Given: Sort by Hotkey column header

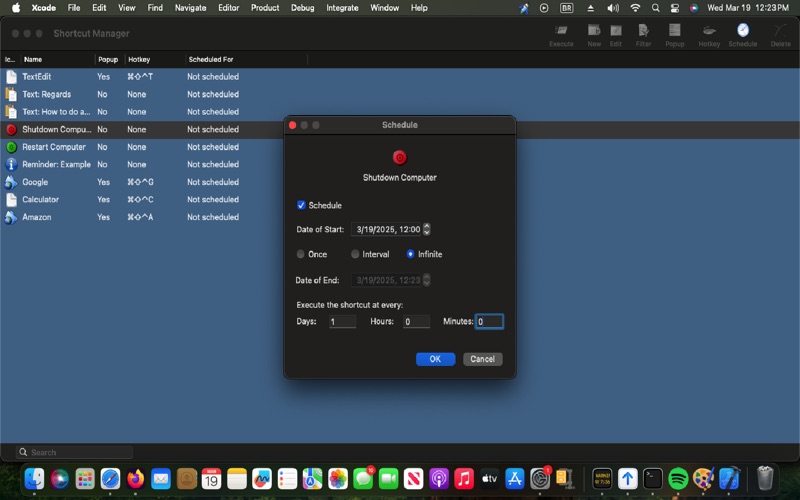Looking at the screenshot, I should (155, 60).
